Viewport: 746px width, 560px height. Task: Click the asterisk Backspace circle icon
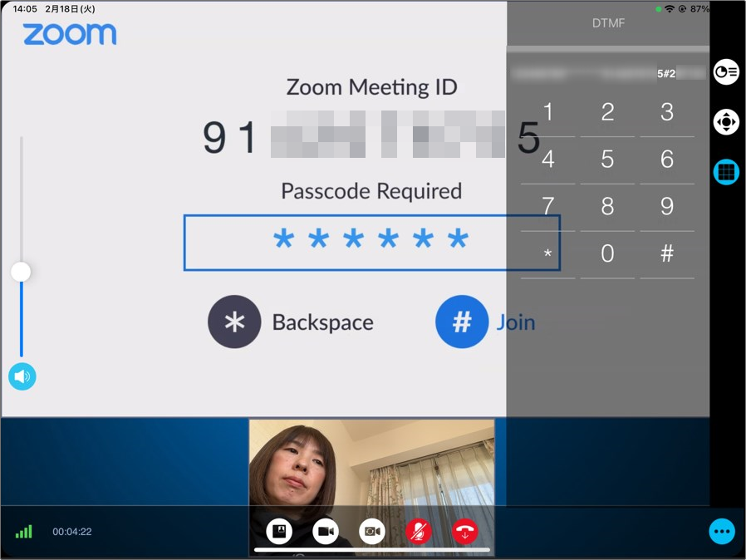pos(234,322)
